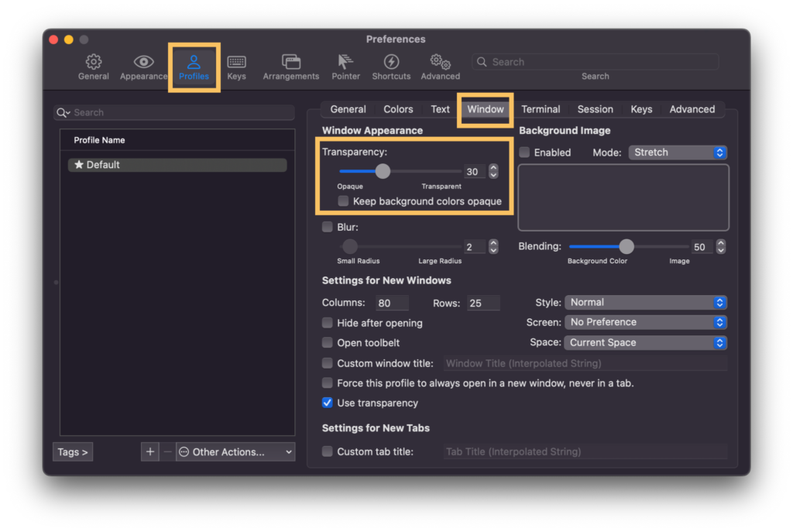Switch to the Terminal tab
The width and height of the screenshot is (793, 532).
[x=541, y=109]
